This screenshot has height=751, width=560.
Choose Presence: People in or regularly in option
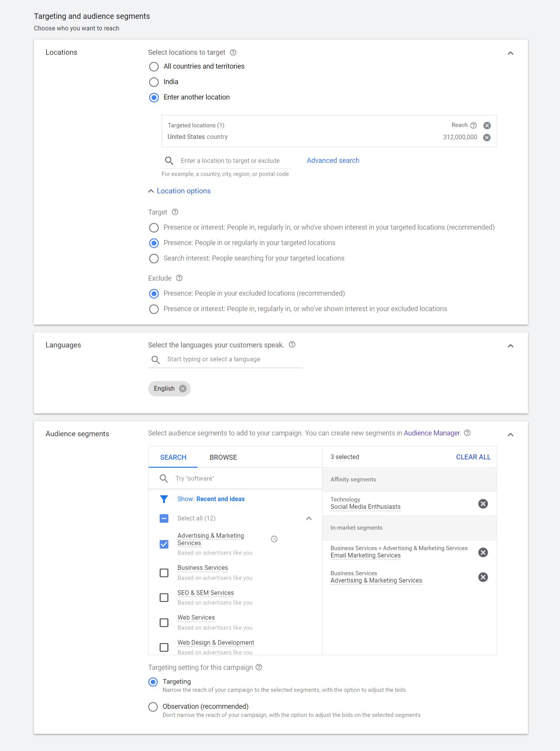154,243
